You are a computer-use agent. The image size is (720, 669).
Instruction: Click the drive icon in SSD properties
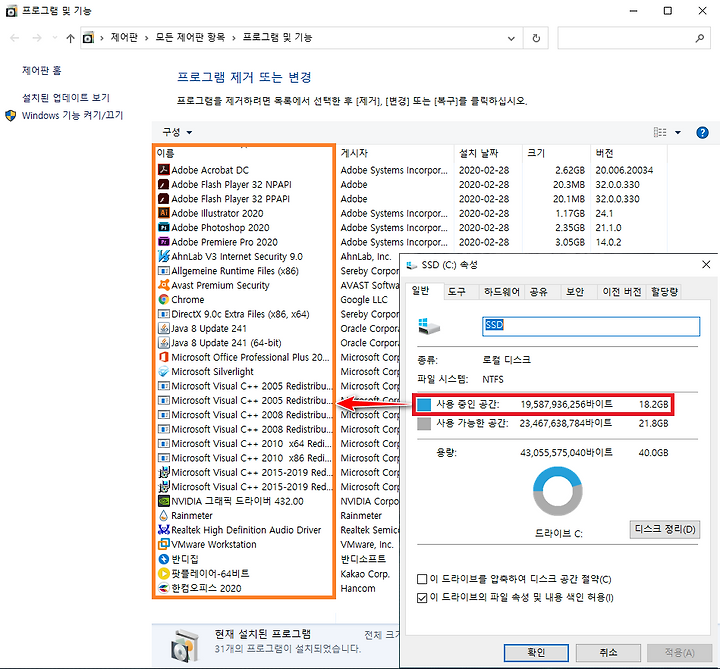coord(429,326)
